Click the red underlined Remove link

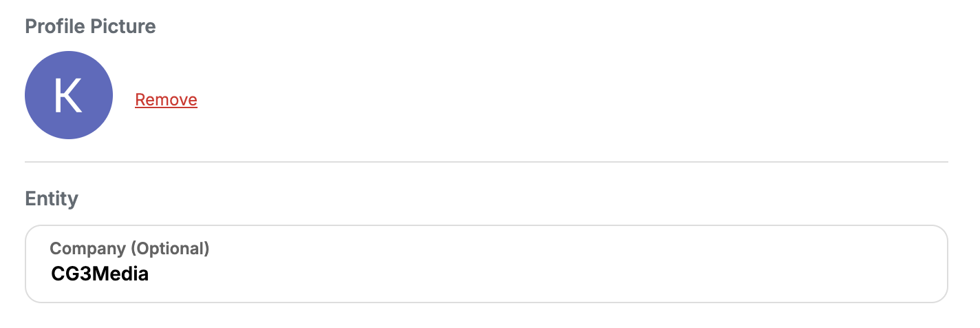coord(166,100)
